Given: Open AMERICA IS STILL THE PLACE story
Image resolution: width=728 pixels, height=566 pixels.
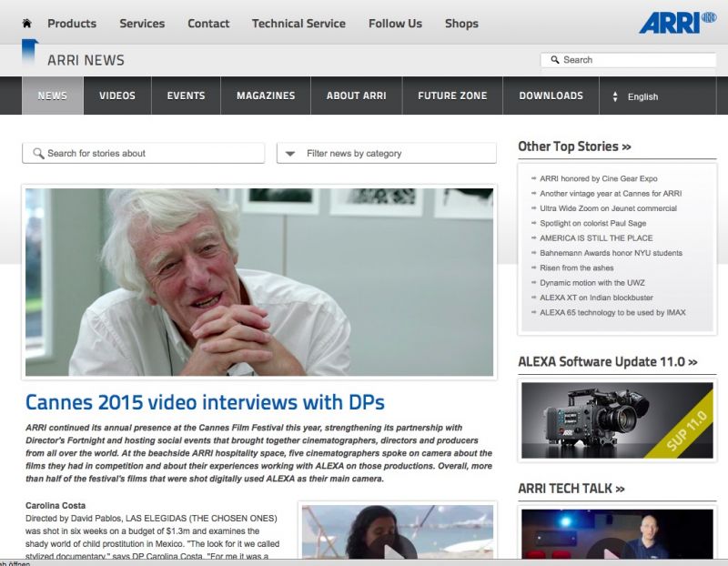Looking at the screenshot, I should [596, 238].
